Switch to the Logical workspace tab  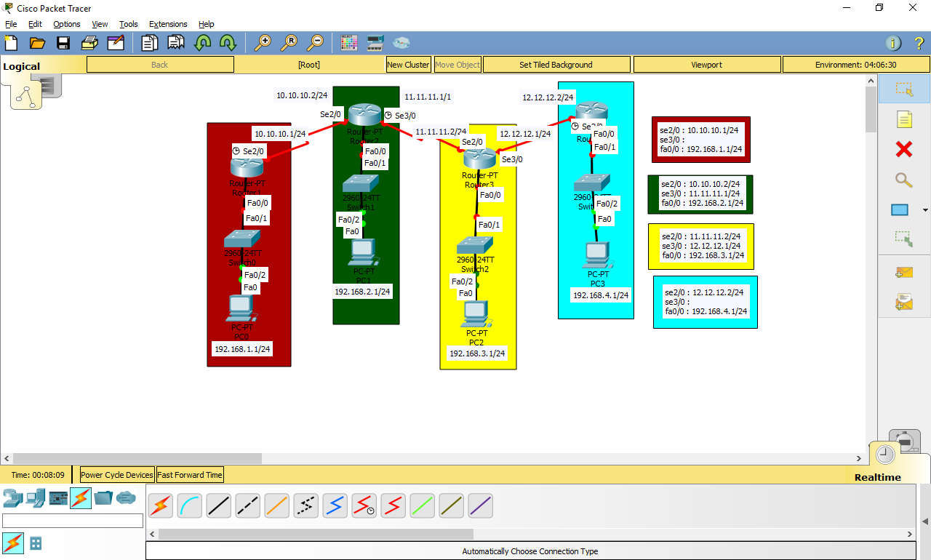(x=22, y=66)
